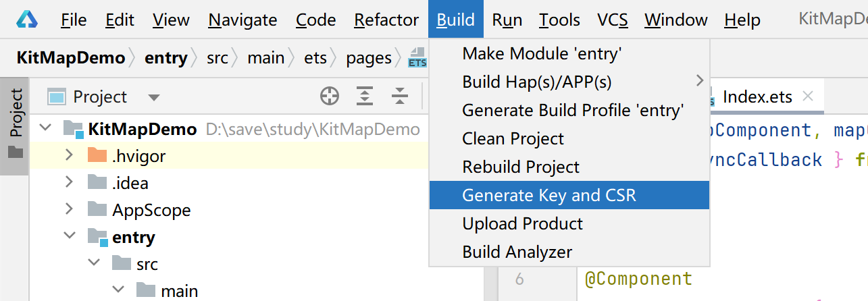Expand the .idea folder
The height and width of the screenshot is (301, 868).
[69, 183]
